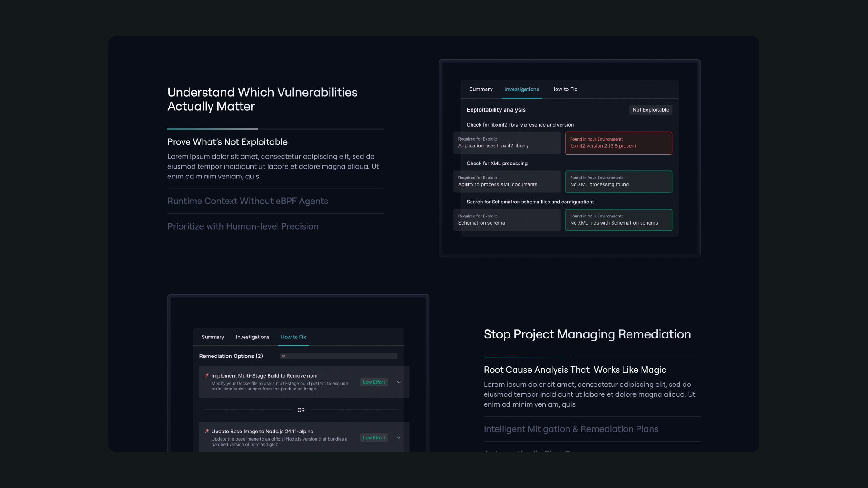Click Low Effort badge on Multi-Stage Build option
The width and height of the screenshot is (868, 488).
[x=374, y=382]
